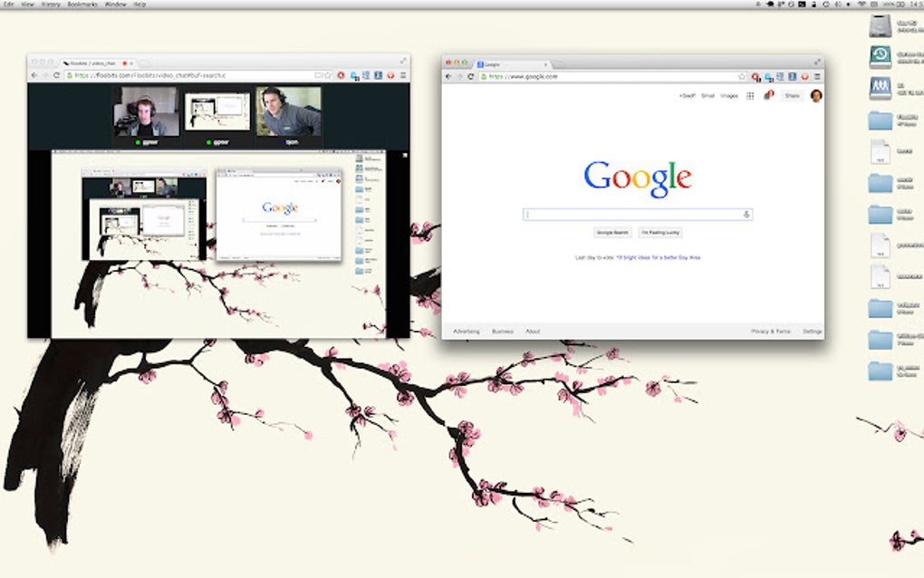Open the Chrome hamburger menu
924x578 pixels.
coord(815,76)
